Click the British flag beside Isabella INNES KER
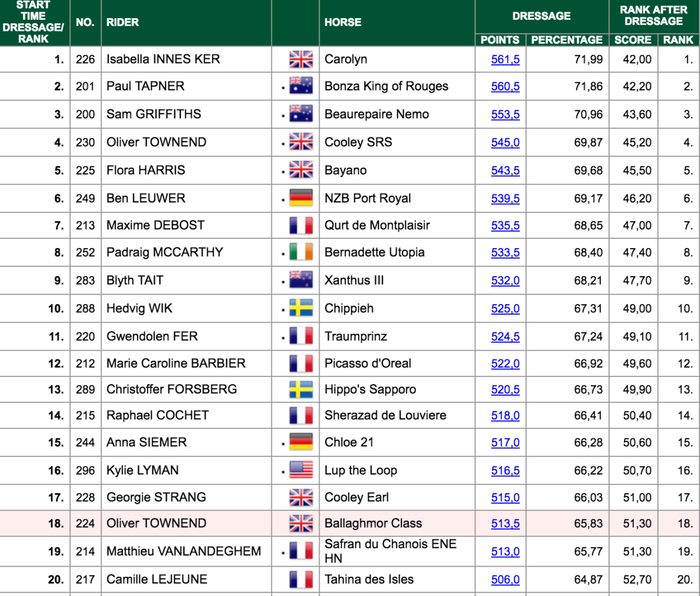This screenshot has width=700, height=596. click(x=301, y=59)
